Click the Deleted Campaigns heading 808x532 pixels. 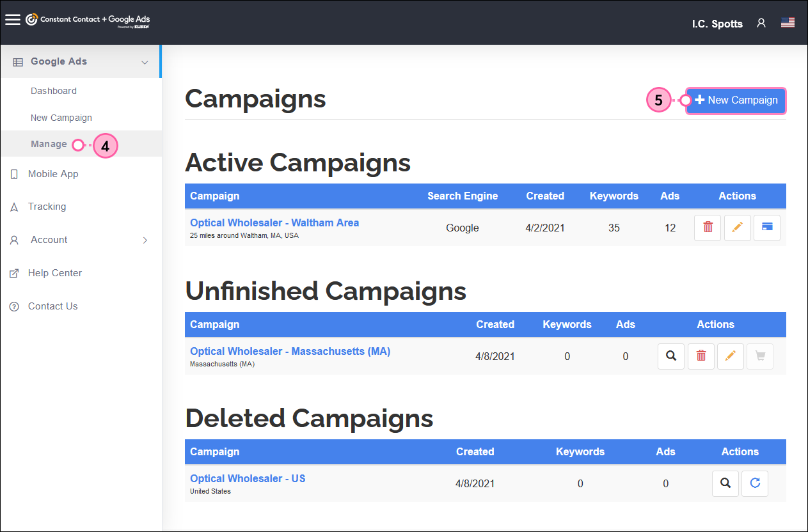309,418
